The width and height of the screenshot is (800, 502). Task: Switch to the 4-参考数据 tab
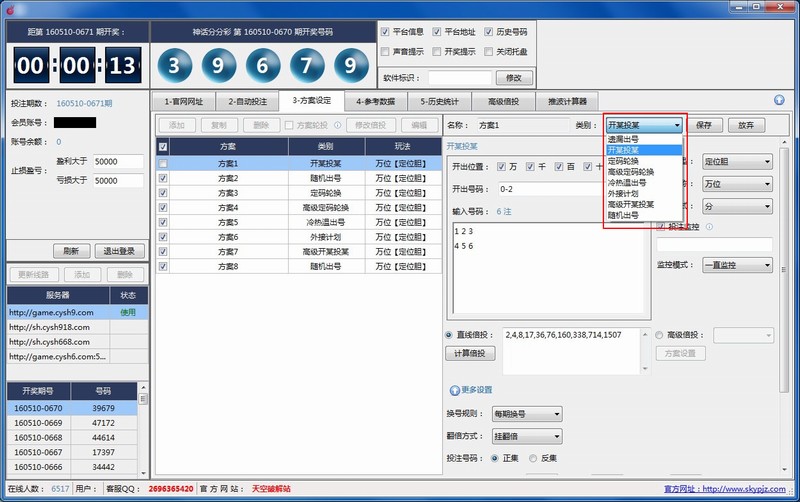coord(375,101)
